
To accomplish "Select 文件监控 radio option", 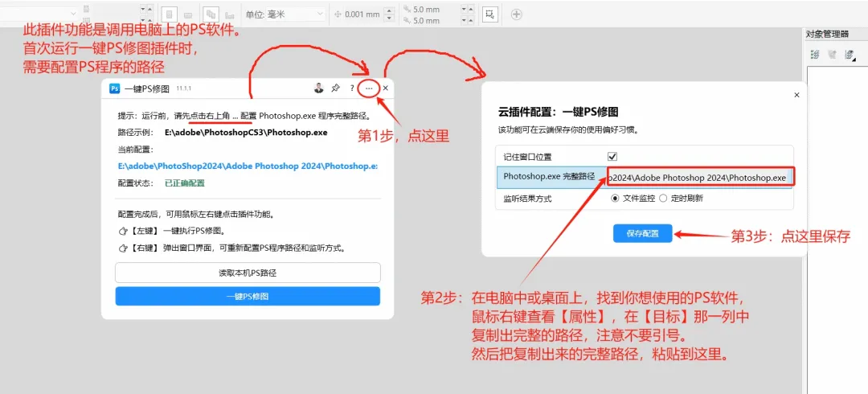I will tap(615, 199).
